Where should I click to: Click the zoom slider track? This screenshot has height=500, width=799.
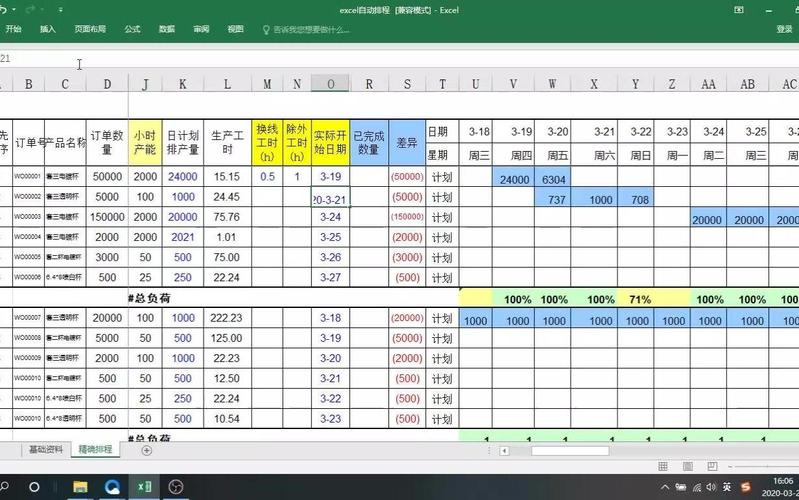(767, 466)
